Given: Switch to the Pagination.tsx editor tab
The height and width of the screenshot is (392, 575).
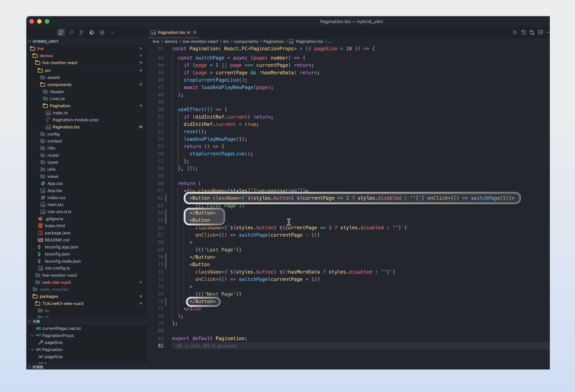Looking at the screenshot, I should tap(171, 32).
